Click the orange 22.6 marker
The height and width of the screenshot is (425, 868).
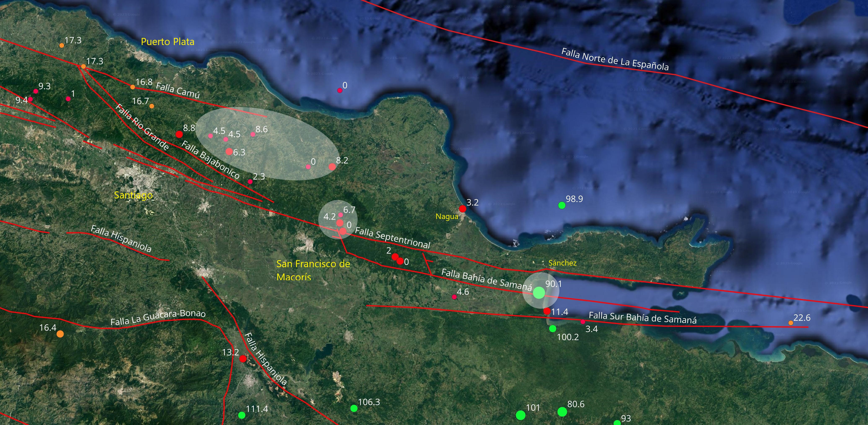pyautogui.click(x=791, y=323)
